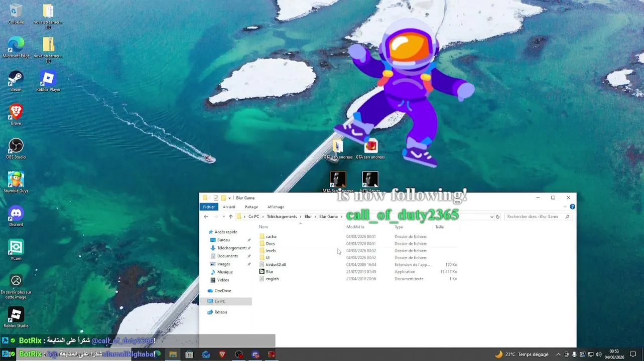
Task: Click the Brave icon in the taskbar
Action: 222,354
